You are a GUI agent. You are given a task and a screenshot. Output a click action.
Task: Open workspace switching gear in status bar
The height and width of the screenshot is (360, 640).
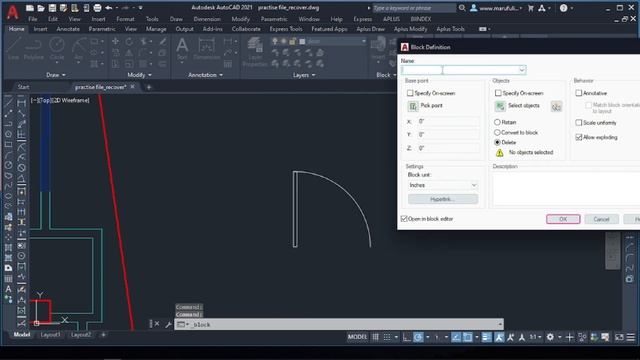tap(550, 337)
